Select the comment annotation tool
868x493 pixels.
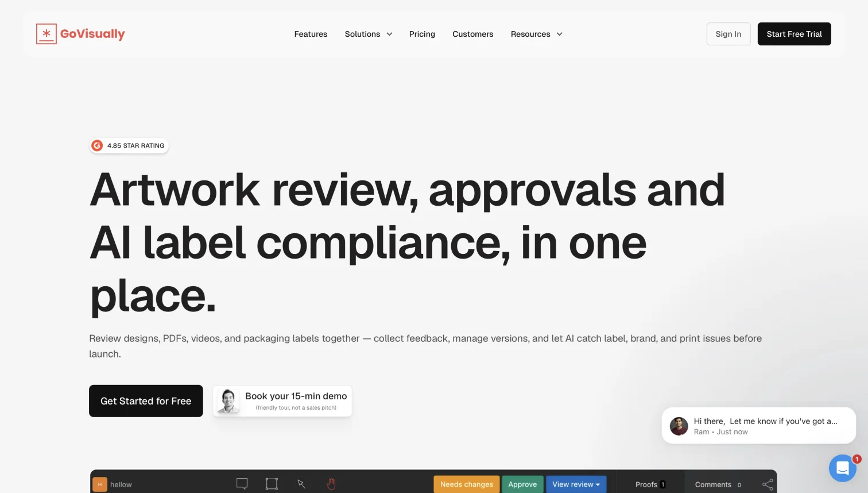(x=242, y=484)
